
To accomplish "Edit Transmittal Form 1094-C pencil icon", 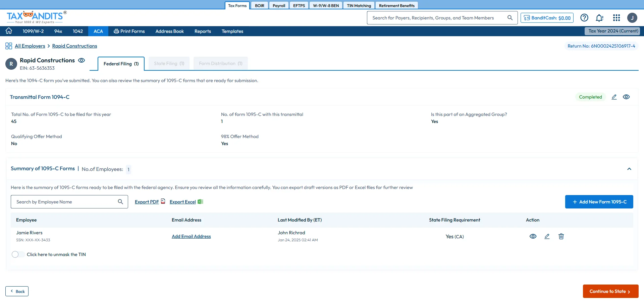I will tap(614, 97).
